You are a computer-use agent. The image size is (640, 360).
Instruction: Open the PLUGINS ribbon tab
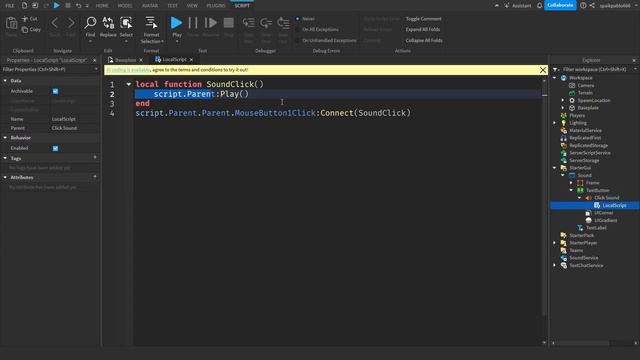tap(216, 6)
